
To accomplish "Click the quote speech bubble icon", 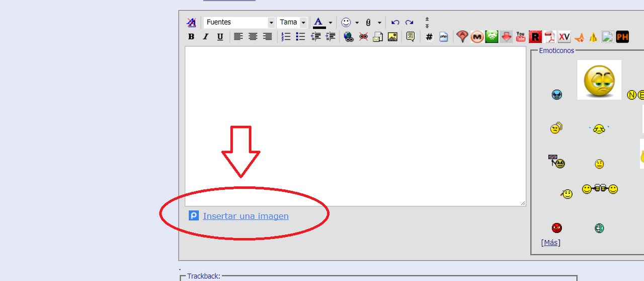I will pyautogui.click(x=410, y=37).
